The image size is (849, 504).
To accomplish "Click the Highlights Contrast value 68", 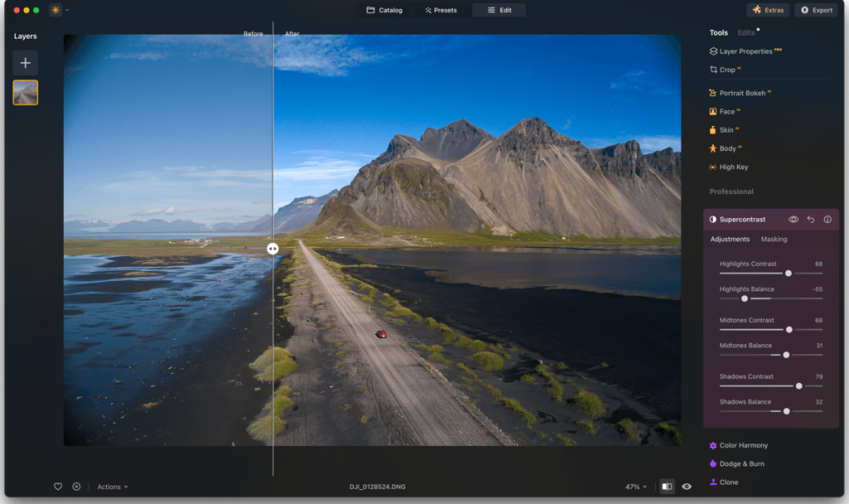I will tap(818, 264).
